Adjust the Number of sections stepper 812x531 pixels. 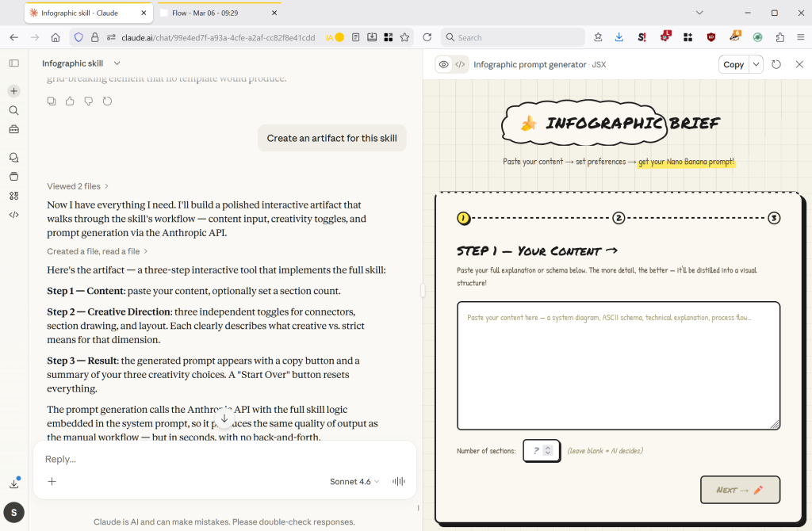point(548,450)
